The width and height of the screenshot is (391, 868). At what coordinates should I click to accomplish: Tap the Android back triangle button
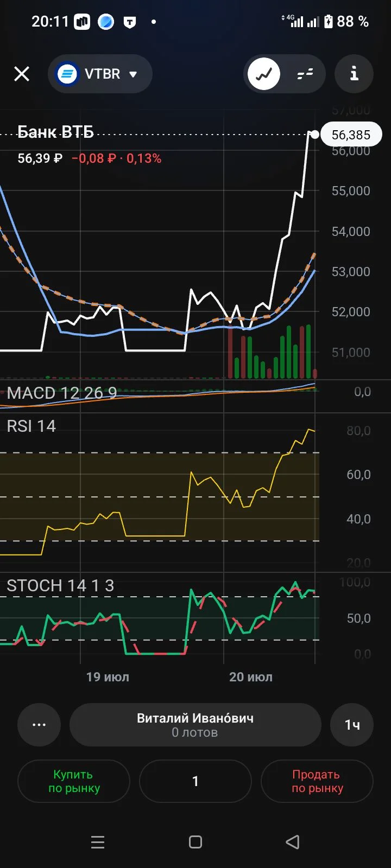[293, 842]
